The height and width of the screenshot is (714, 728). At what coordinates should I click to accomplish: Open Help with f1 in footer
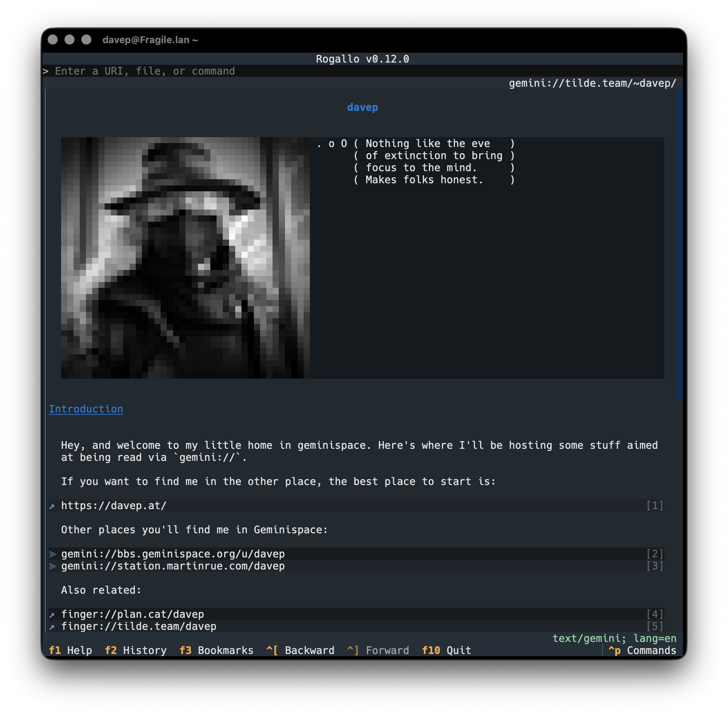coord(71,650)
